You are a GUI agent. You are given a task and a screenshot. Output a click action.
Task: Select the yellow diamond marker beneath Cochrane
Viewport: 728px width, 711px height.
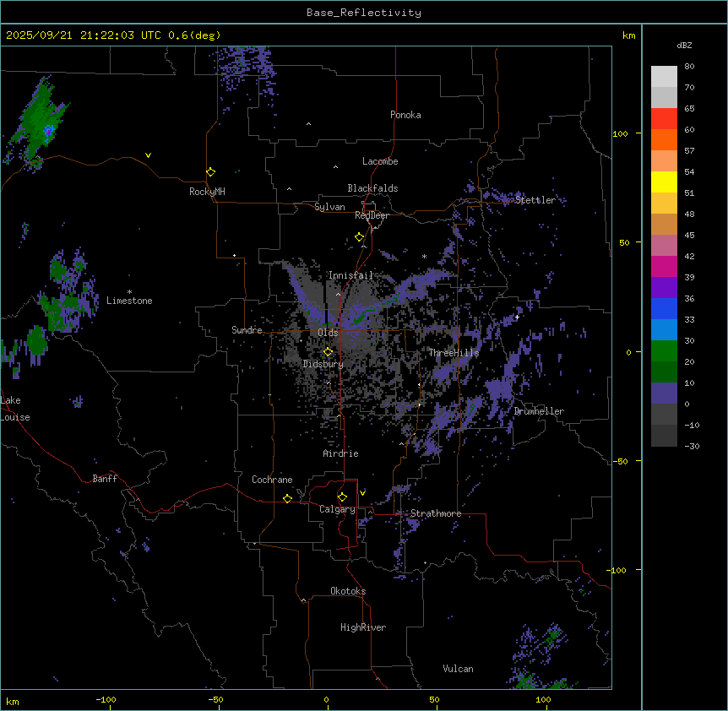click(x=287, y=498)
